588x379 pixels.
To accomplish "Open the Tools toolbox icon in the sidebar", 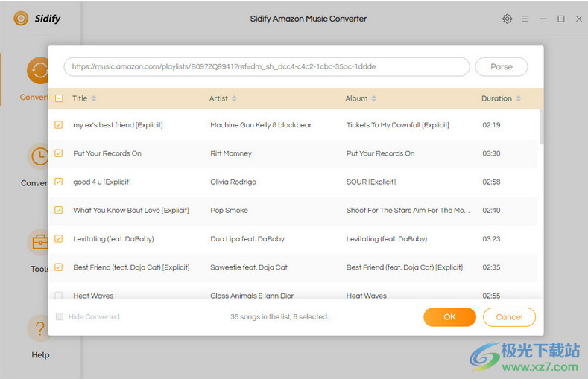I will click(39, 242).
